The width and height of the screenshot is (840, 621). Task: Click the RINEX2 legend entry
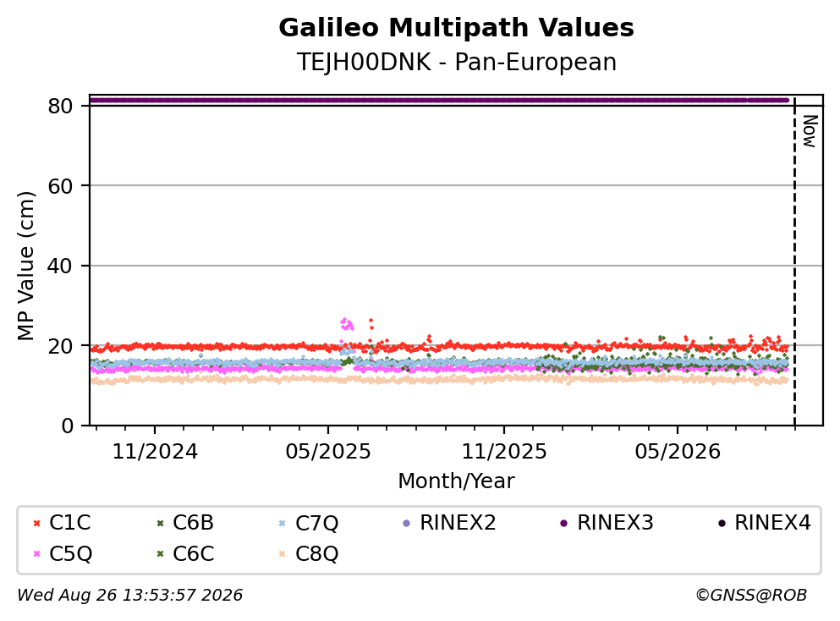coord(449,522)
